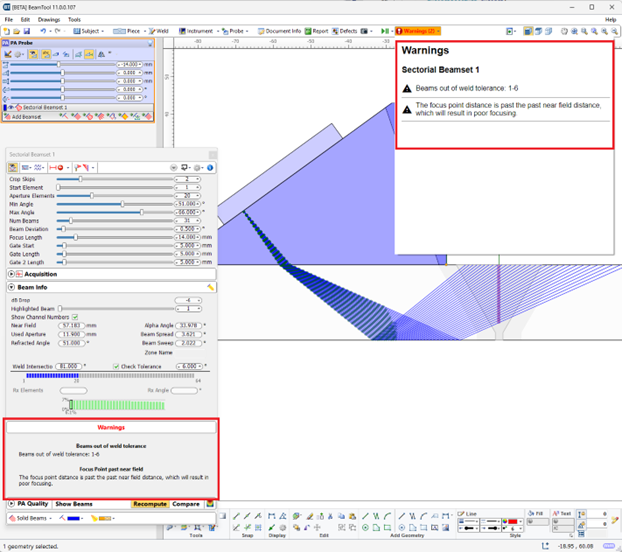Screen dimensions: 622x552
Task: Click the pencil icon in Beam Info header
Action: click(210, 287)
